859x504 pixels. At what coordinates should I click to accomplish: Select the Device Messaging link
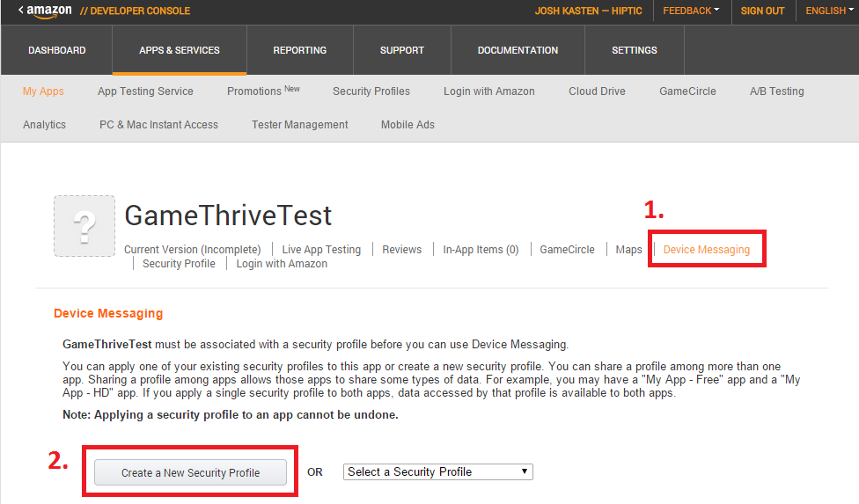coord(707,250)
